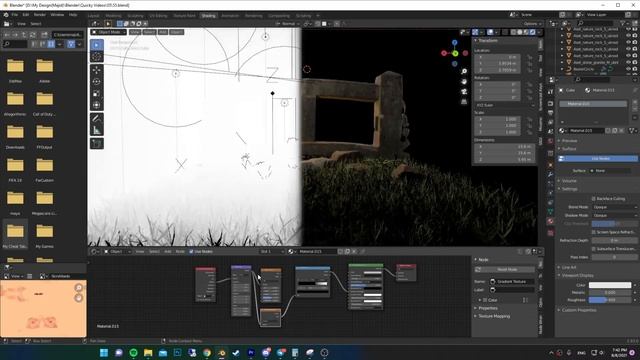Click the white Viewport Display Color swatch
This screenshot has width=640, height=360.
(x=610, y=285)
